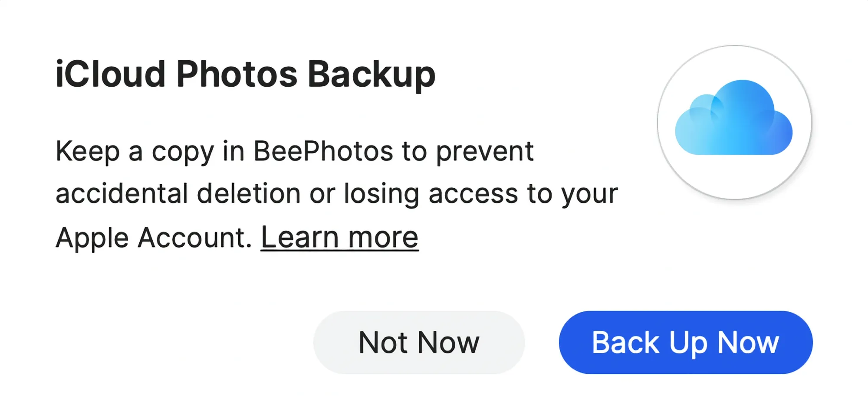Click the word Photos in the title

237,74
